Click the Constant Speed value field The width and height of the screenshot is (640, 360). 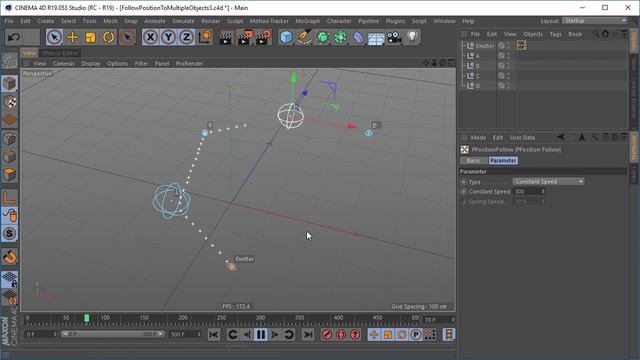coord(526,191)
